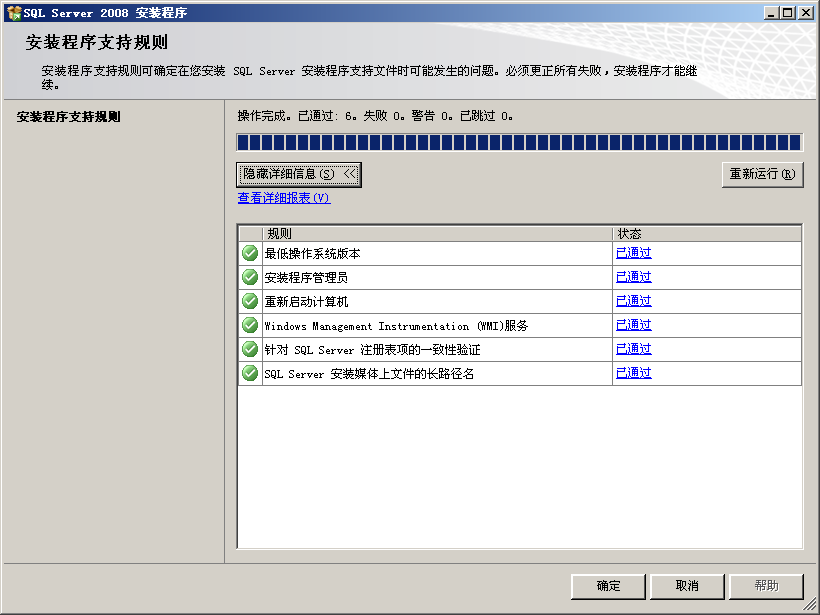Open 已通过 status for 重新启动计算机
Image resolution: width=820 pixels, height=615 pixels.
[x=634, y=301]
